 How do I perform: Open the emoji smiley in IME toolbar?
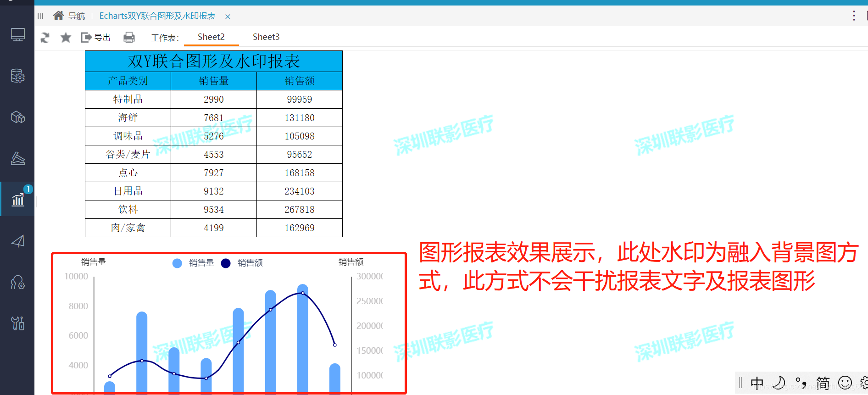click(x=845, y=383)
